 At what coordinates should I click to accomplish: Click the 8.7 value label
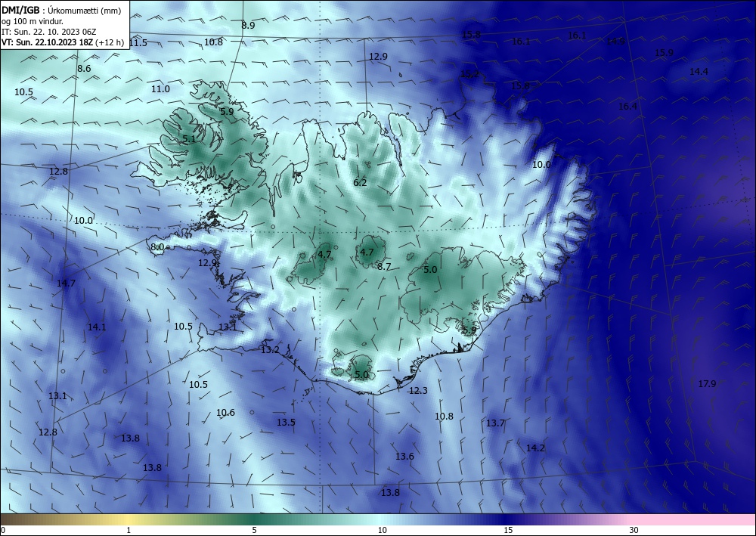pos(384,267)
